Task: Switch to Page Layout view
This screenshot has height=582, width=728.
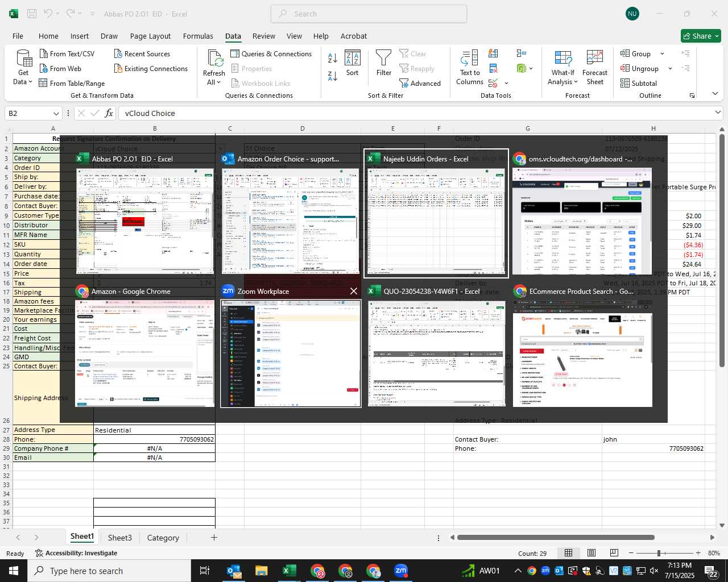Action: click(x=591, y=553)
